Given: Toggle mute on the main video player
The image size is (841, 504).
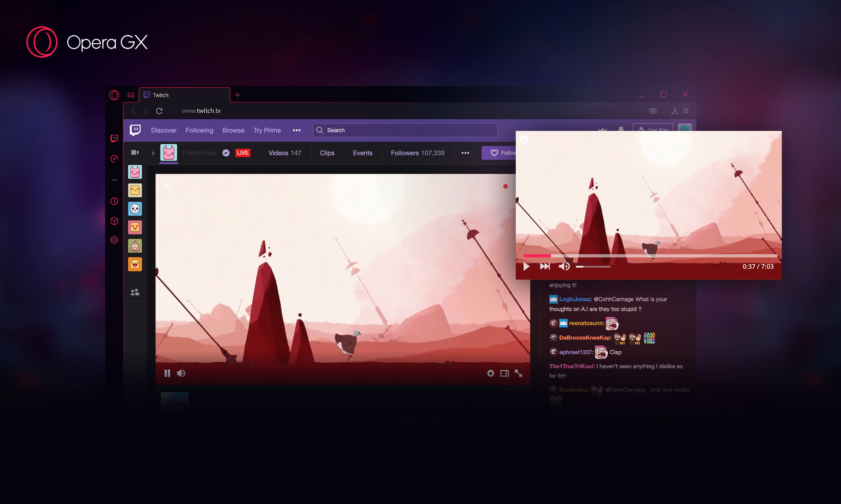Looking at the screenshot, I should (x=181, y=374).
